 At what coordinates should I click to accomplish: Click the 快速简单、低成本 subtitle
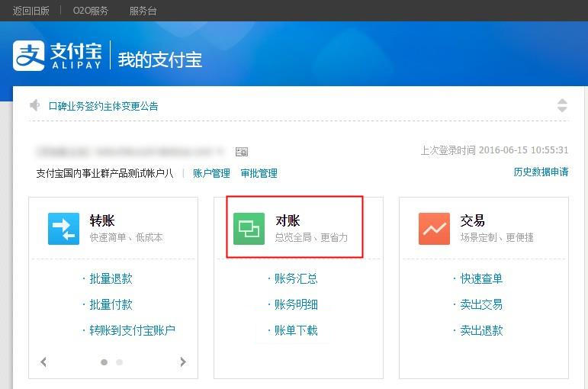pyautogui.click(x=126, y=237)
